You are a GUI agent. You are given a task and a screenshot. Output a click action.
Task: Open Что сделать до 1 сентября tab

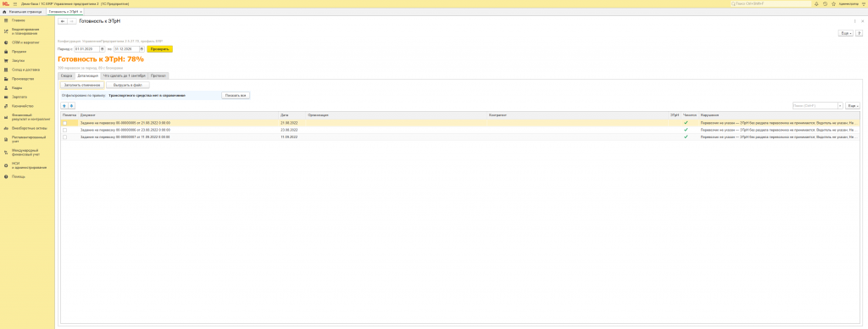[x=125, y=75]
